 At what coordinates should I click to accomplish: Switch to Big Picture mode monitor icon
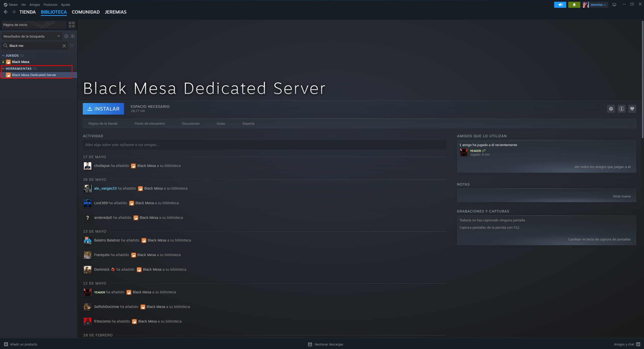point(614,5)
